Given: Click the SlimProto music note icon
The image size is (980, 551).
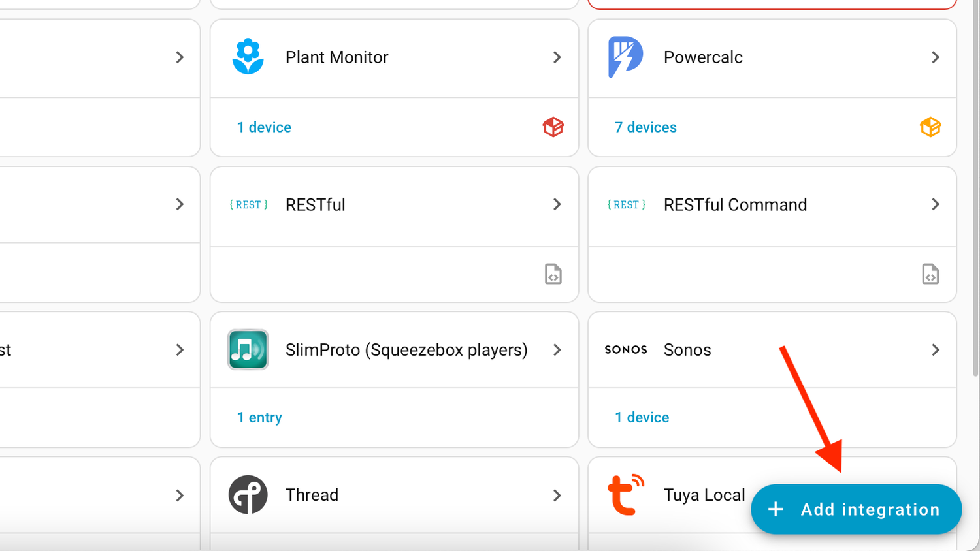Looking at the screenshot, I should tap(248, 350).
